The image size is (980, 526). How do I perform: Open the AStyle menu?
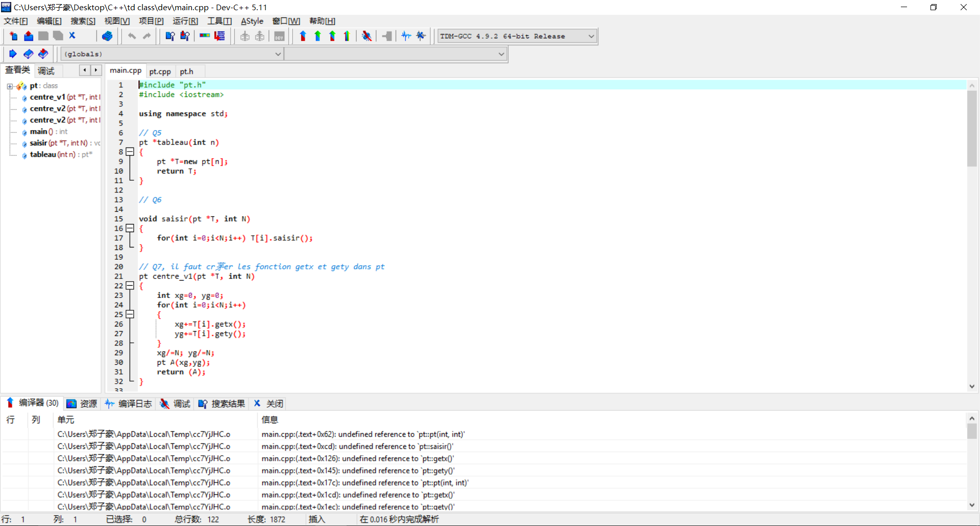click(252, 21)
